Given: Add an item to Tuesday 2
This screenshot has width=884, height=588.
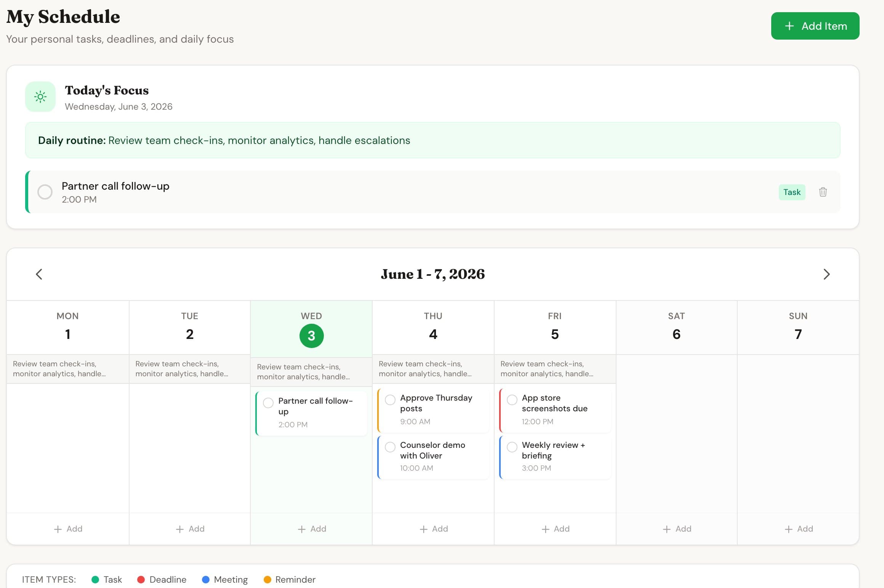Looking at the screenshot, I should tap(190, 529).
